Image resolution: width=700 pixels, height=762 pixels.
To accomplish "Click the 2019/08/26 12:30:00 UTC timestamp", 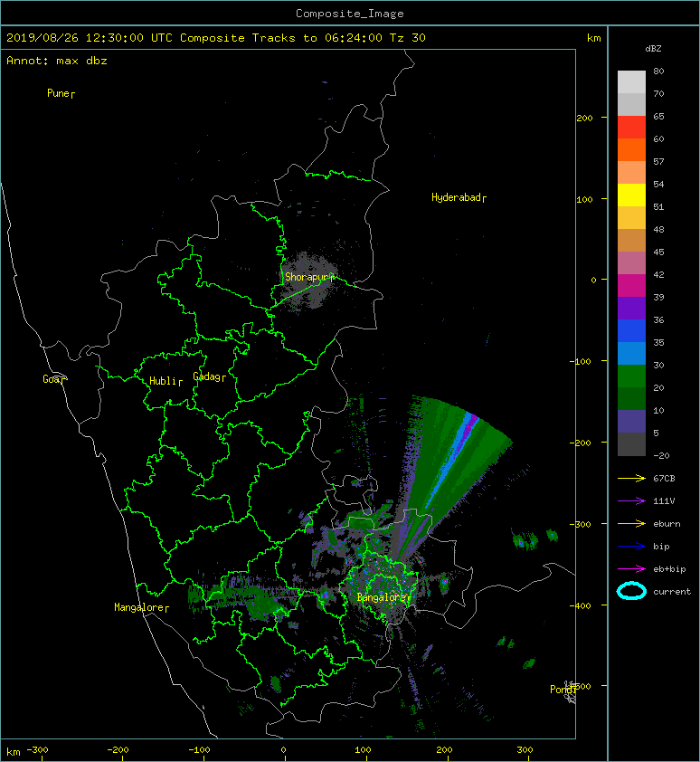I will tap(90, 37).
